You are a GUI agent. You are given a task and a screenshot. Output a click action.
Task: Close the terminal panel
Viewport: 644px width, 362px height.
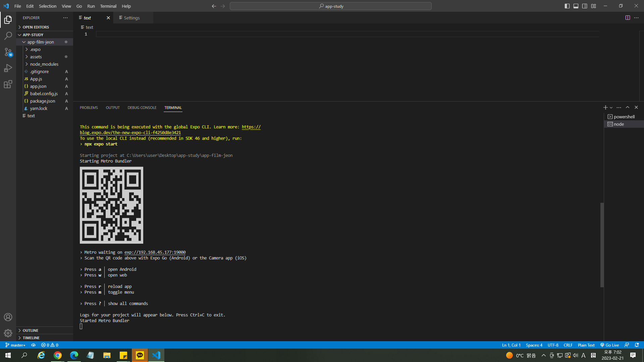[x=636, y=107]
